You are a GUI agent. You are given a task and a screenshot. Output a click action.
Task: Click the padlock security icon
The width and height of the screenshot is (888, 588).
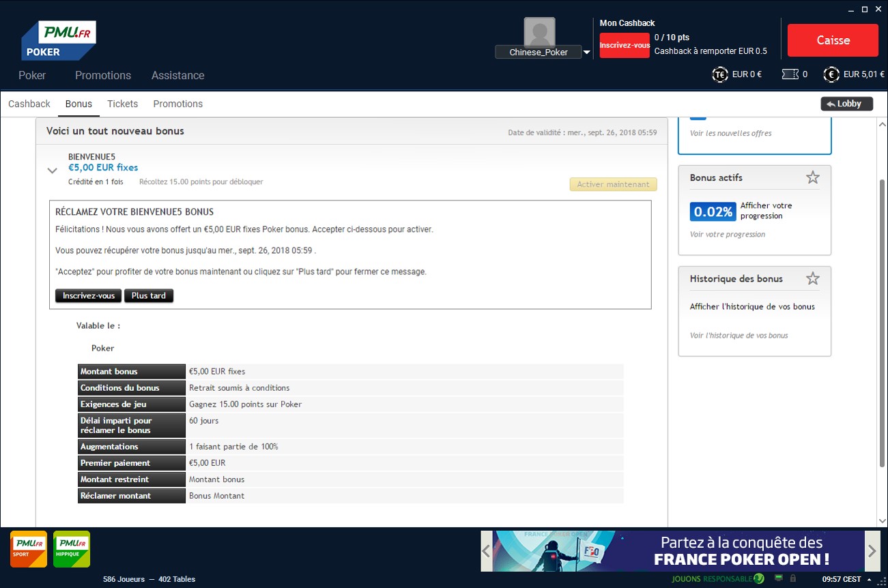(792, 578)
